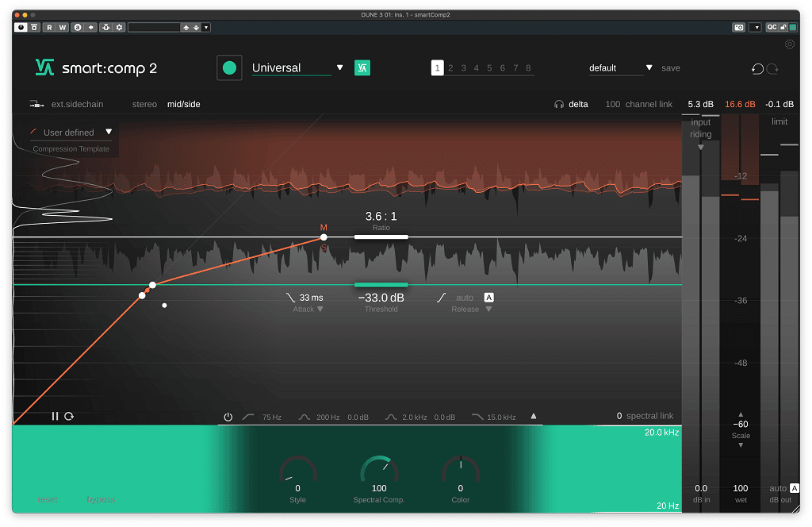
Task: Click the left arrow copy-setting icon
Action: point(90,28)
